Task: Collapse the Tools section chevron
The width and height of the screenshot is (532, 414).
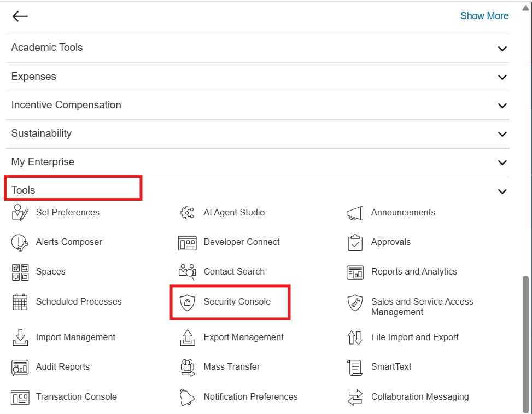Action: [502, 191]
